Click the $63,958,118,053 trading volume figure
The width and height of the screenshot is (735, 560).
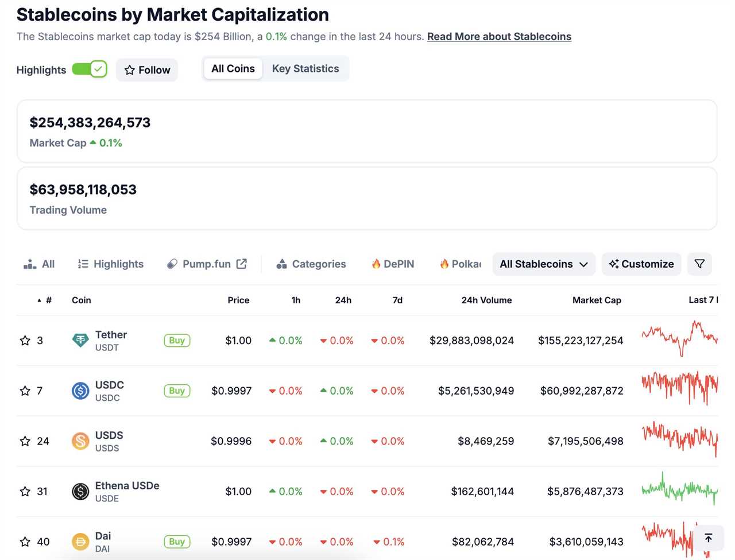click(83, 190)
